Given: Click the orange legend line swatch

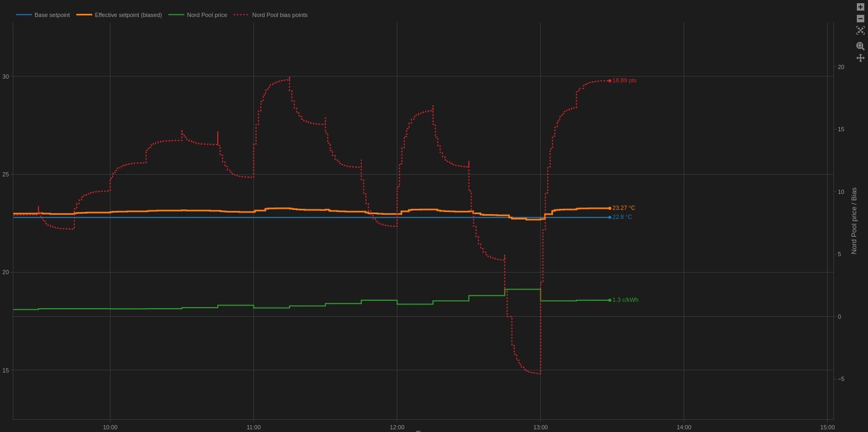Looking at the screenshot, I should (x=84, y=15).
